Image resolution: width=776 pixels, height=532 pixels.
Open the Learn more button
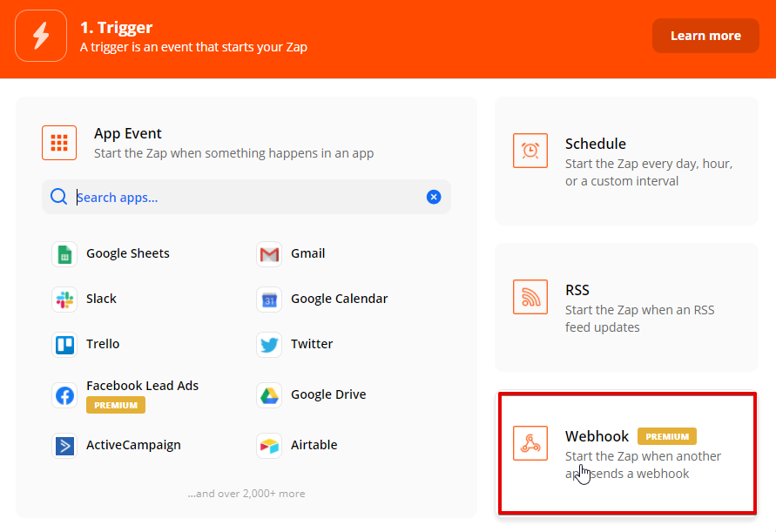pos(705,36)
